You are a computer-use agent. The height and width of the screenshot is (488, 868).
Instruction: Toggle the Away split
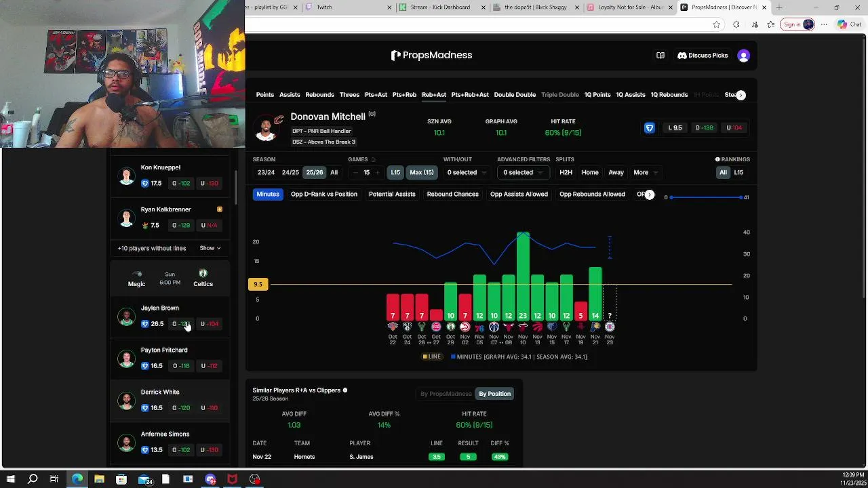tap(616, 173)
